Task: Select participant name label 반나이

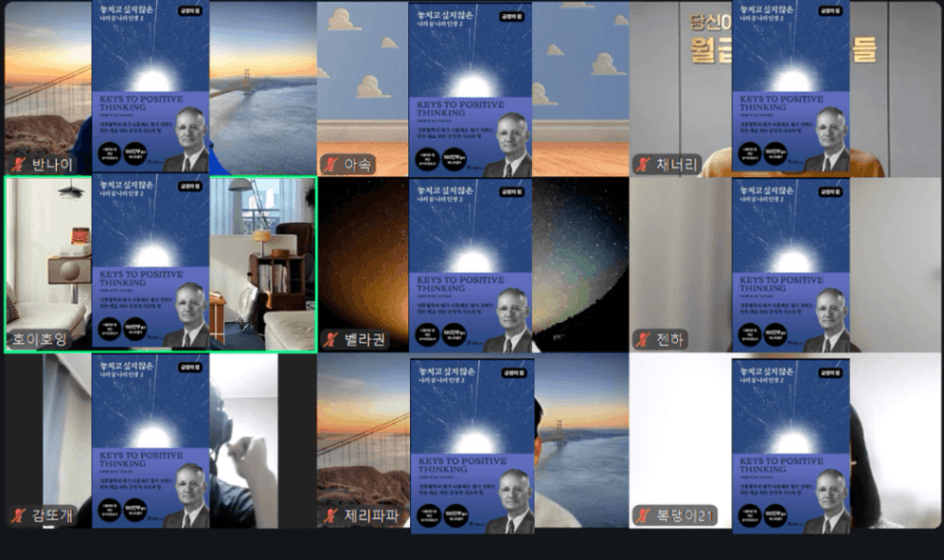Action: tap(51, 164)
